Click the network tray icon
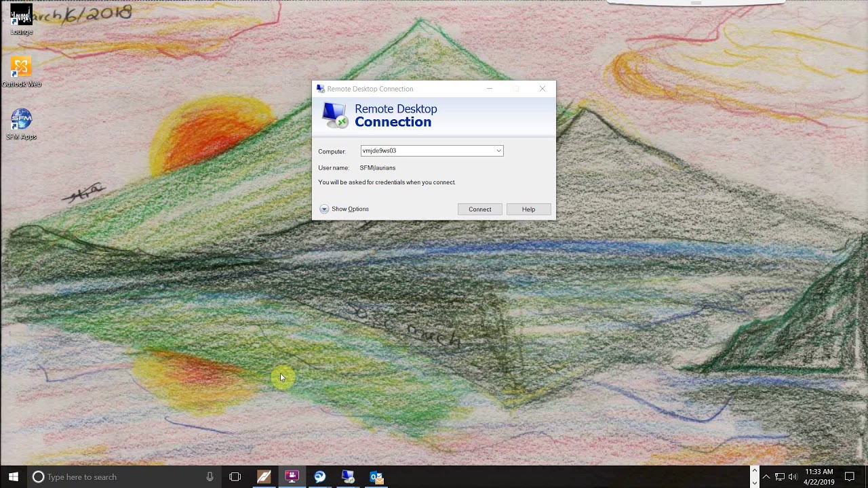The height and width of the screenshot is (488, 868). pyautogui.click(x=780, y=476)
